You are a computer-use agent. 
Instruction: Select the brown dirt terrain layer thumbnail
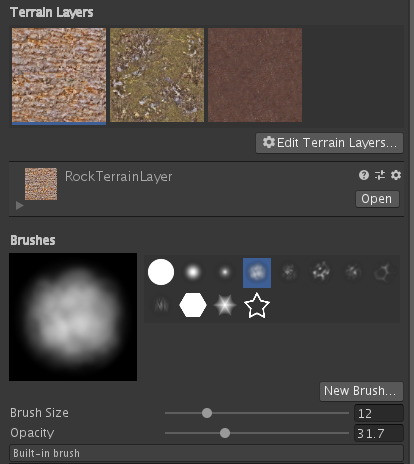pos(255,75)
